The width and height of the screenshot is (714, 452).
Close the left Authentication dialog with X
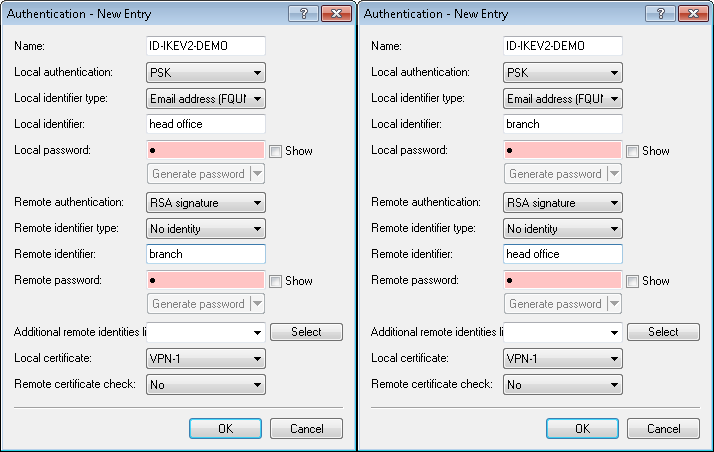tap(334, 15)
